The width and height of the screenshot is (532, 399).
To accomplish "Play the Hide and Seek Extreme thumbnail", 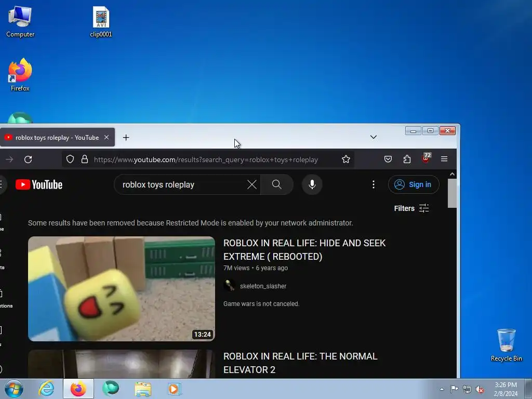I will [x=122, y=289].
